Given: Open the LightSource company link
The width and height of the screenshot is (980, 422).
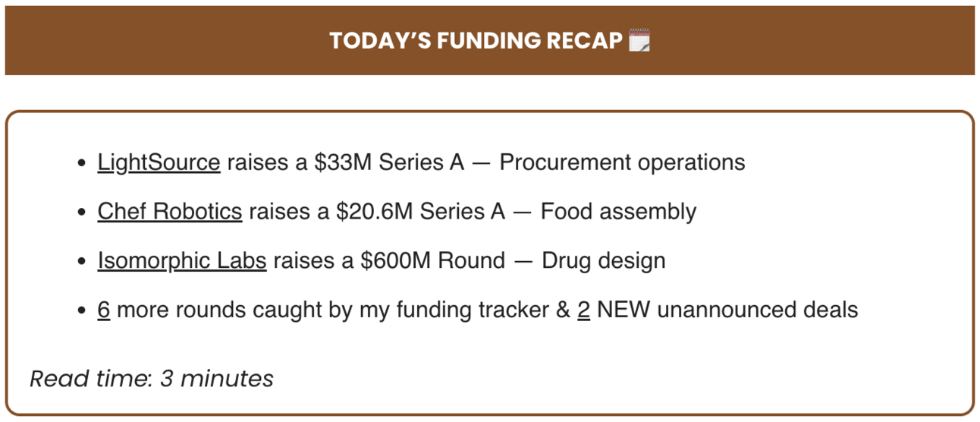Looking at the screenshot, I should pos(159,162).
